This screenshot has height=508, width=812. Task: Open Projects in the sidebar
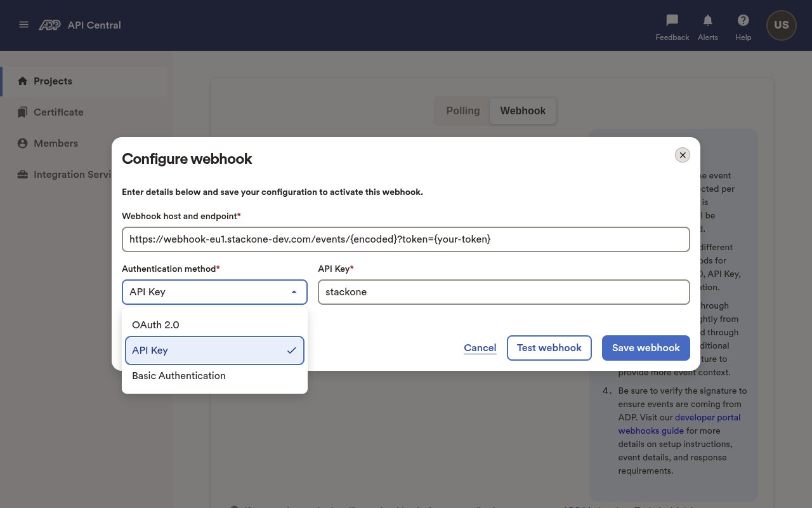coord(85,81)
